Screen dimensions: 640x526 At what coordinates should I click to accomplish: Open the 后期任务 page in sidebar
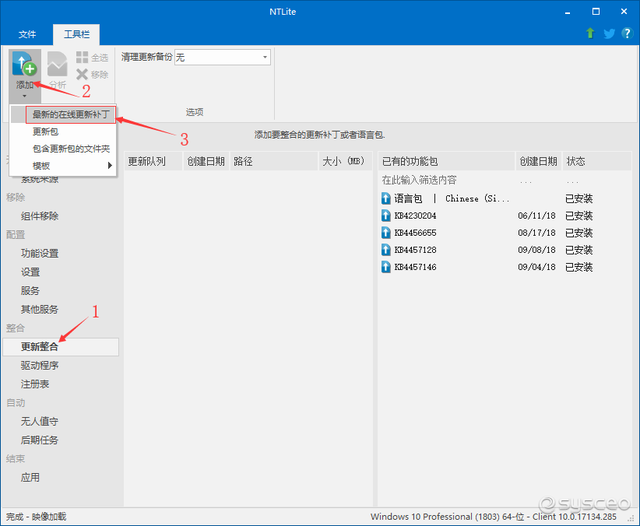click(40, 440)
